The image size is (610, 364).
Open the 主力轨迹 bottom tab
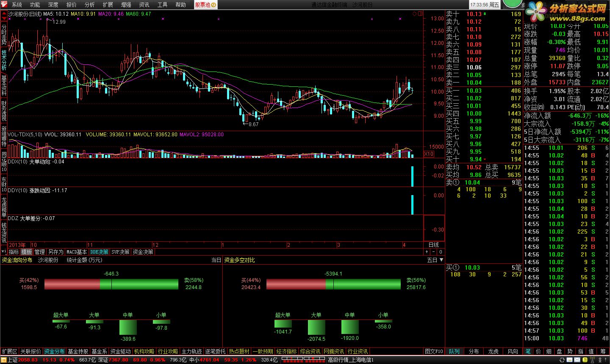[x=191, y=351]
